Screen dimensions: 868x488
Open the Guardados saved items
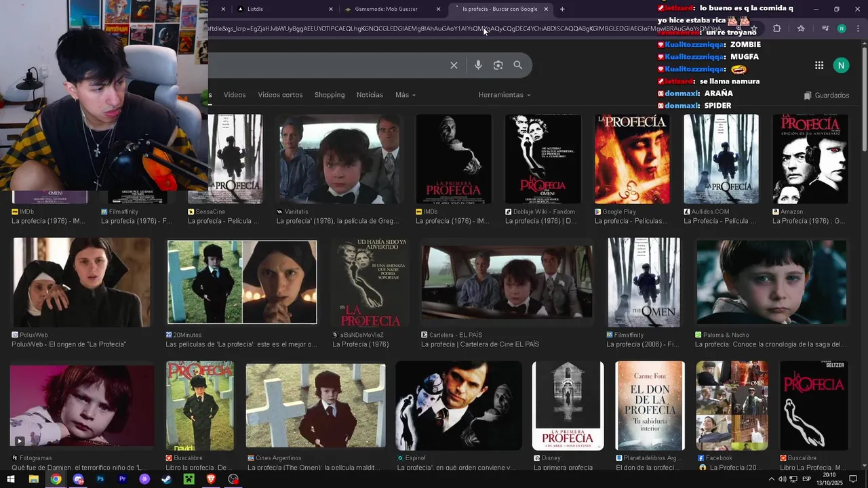(827, 96)
